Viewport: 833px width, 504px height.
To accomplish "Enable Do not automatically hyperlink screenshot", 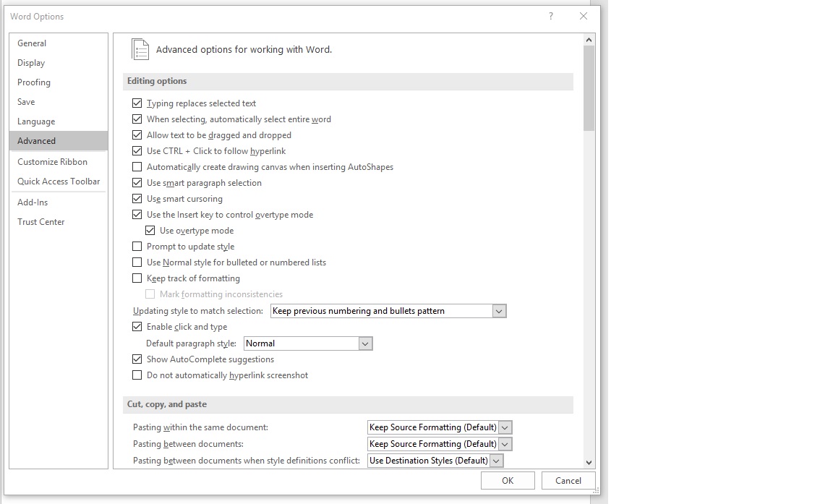I will 137,375.
